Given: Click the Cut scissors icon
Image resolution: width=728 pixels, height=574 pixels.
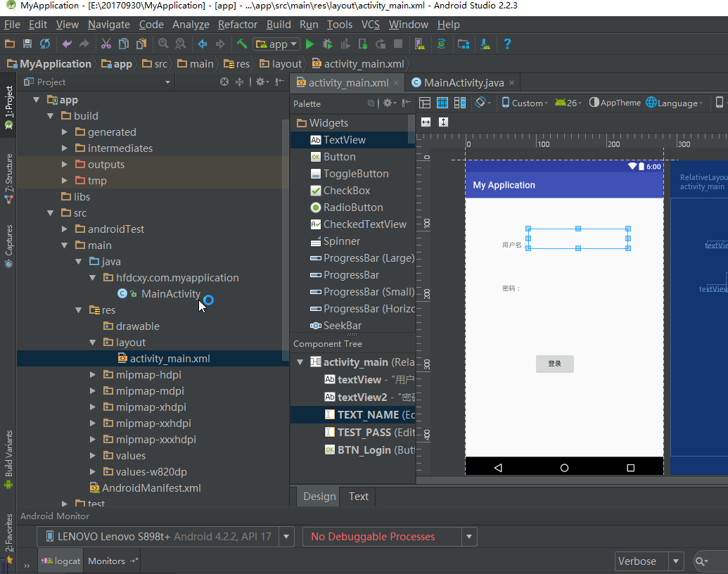Looking at the screenshot, I should click(x=106, y=44).
